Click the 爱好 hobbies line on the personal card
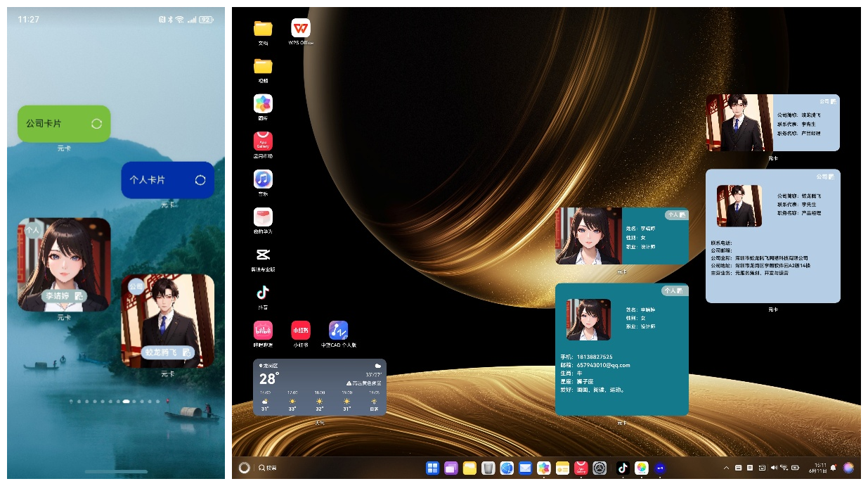 tap(592, 390)
